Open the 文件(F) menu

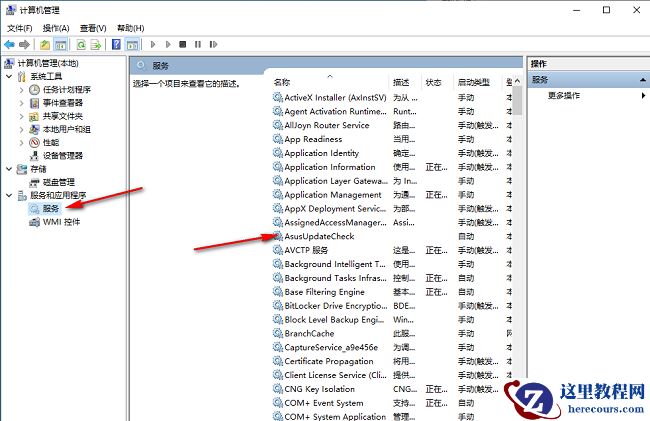[19, 28]
